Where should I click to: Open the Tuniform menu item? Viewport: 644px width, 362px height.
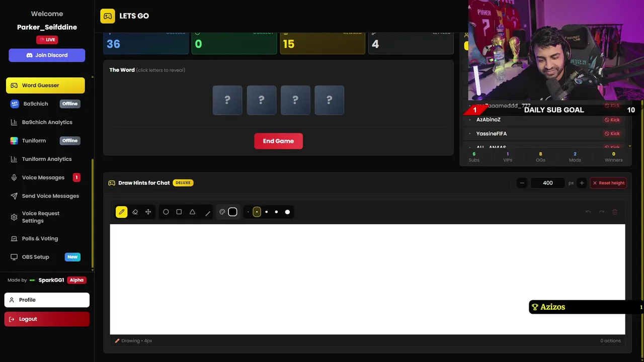45,141
